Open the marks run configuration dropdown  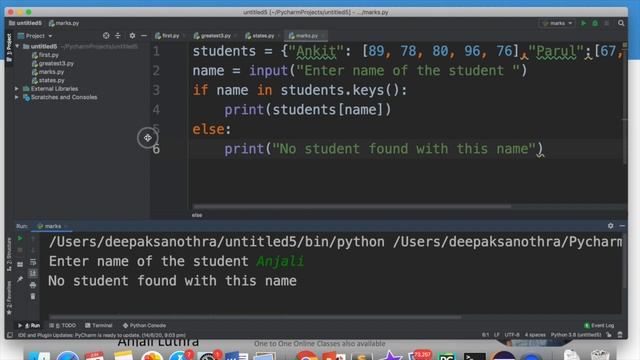point(557,23)
